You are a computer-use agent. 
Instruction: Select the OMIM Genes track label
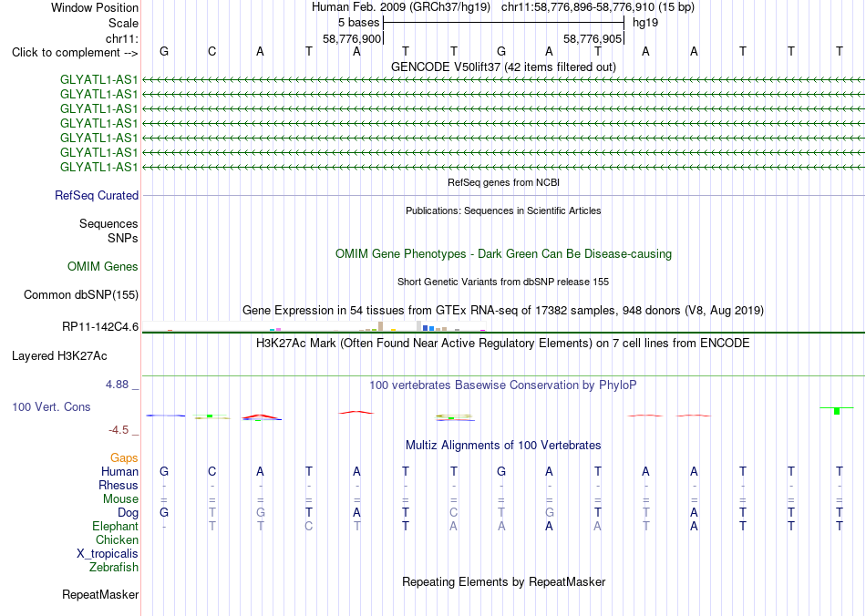103,267
